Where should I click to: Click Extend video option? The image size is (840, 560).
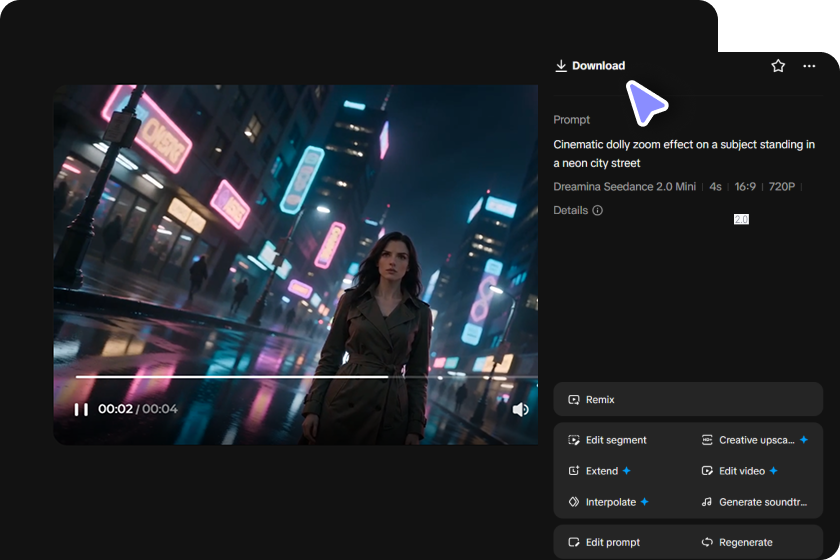click(599, 471)
